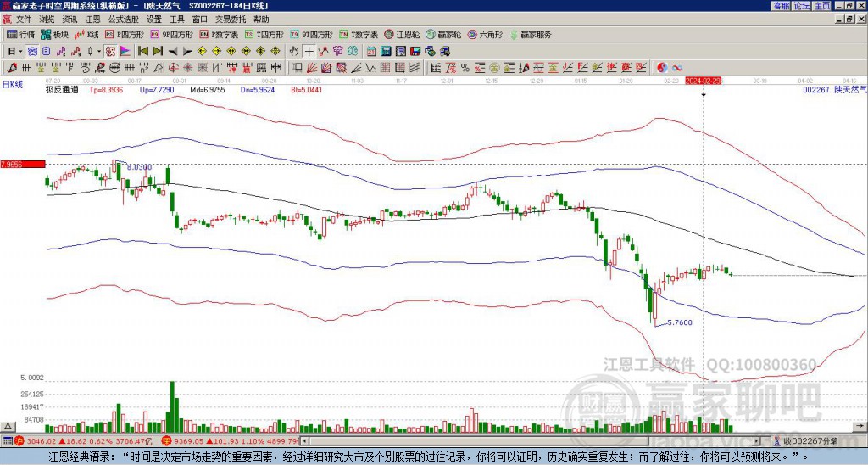Select the red pencil drawing tool
This screenshot has height=465, width=868.
12,68
